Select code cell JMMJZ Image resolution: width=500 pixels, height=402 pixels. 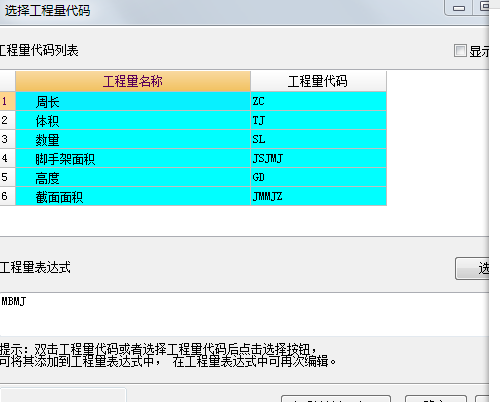pos(319,196)
